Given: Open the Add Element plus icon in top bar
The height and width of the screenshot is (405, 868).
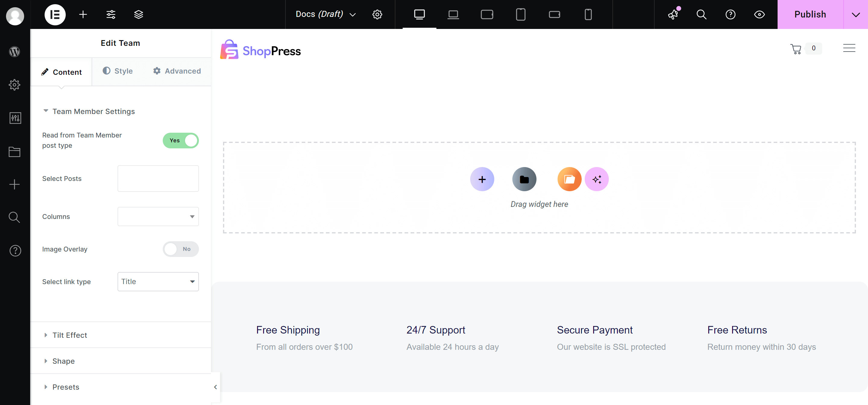Looking at the screenshot, I should point(83,14).
